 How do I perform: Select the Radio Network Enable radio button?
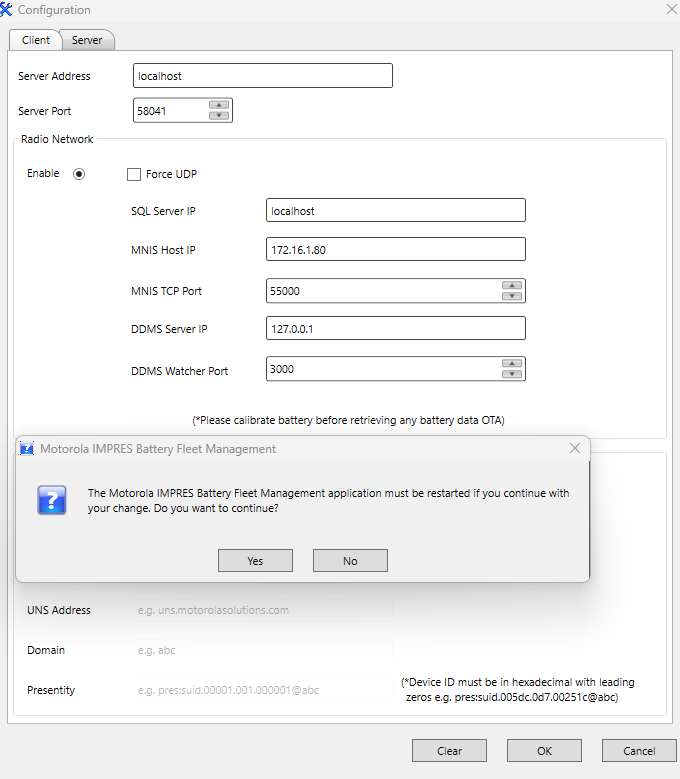point(79,174)
